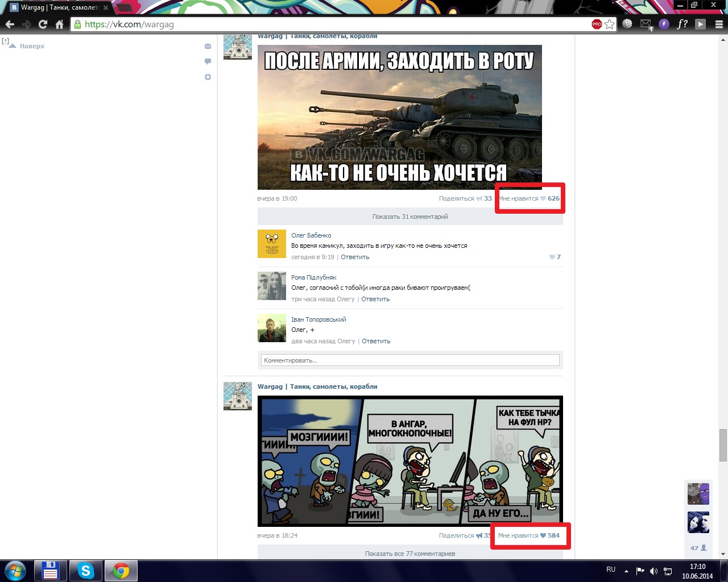Image resolution: width=728 pixels, height=582 pixels.
Task: Open the volume speaker tray icon
Action: [x=654, y=571]
